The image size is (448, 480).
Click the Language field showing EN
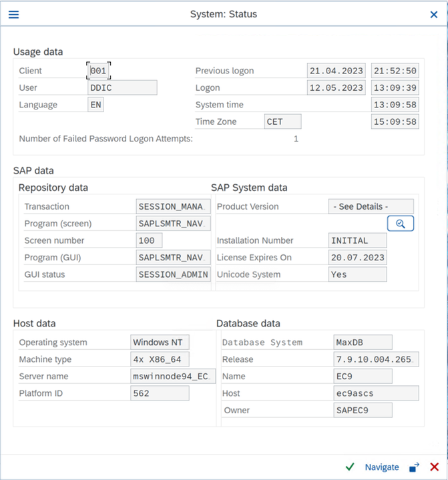coord(95,105)
